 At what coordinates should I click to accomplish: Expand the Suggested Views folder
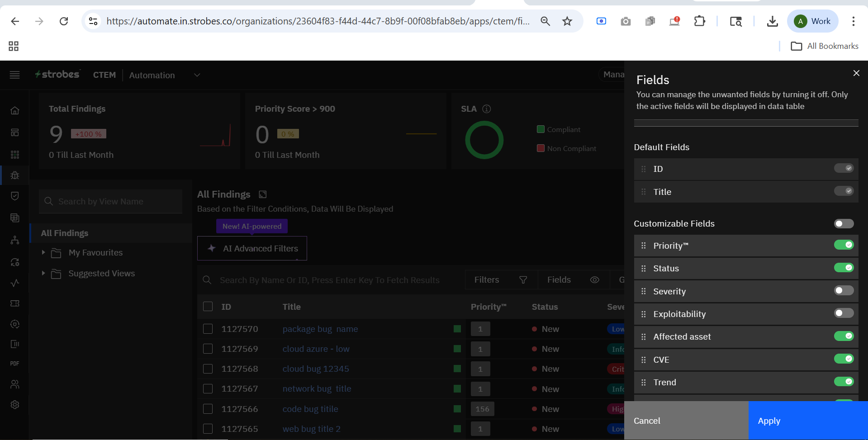coord(43,273)
